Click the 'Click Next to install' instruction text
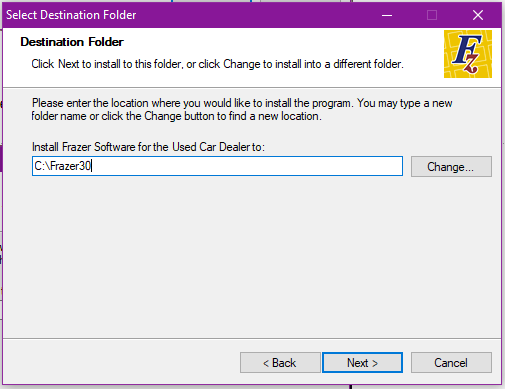Viewport: 505px width, 389px height. point(217,64)
